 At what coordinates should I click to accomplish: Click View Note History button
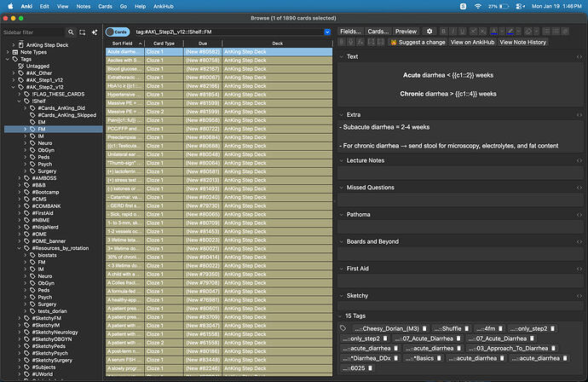[522, 42]
